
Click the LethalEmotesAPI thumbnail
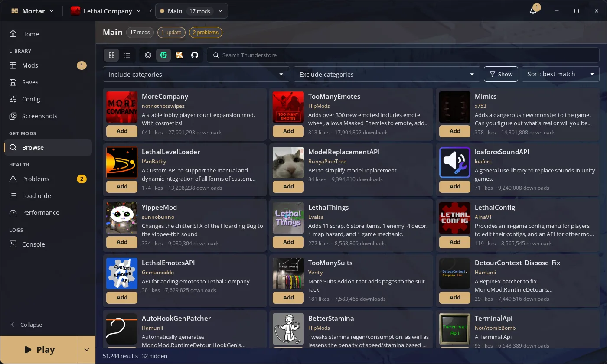coord(122,273)
